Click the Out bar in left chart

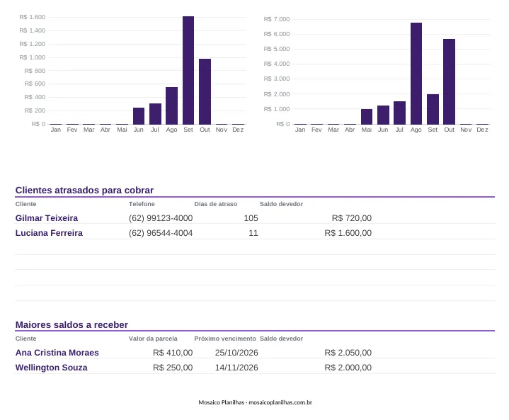point(205,91)
